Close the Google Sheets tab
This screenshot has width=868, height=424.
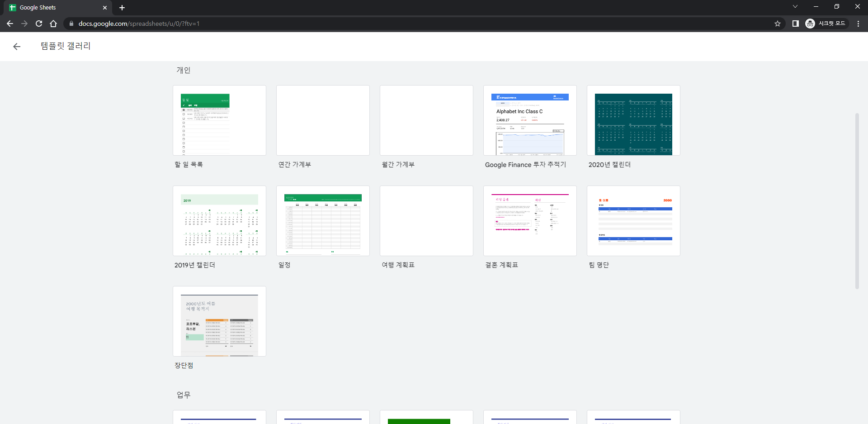click(x=105, y=8)
